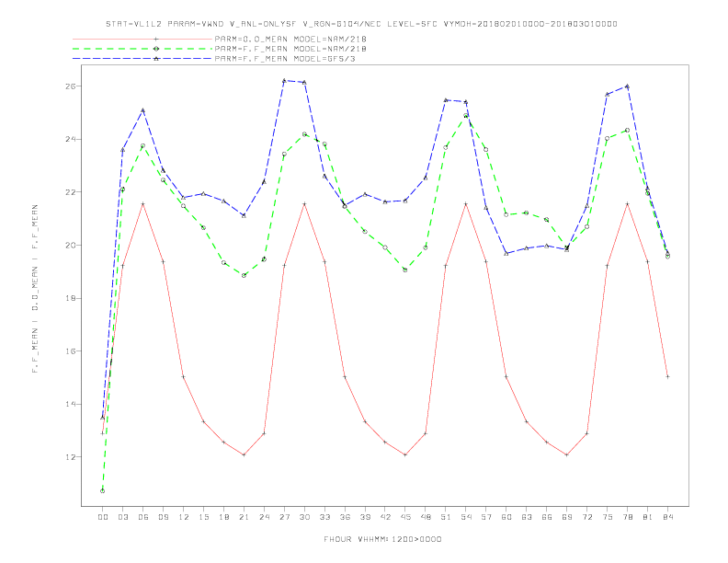Click the x-axis tick label 36
Image resolution: width=728 pixels, height=563 pixels.
pyautogui.click(x=345, y=517)
